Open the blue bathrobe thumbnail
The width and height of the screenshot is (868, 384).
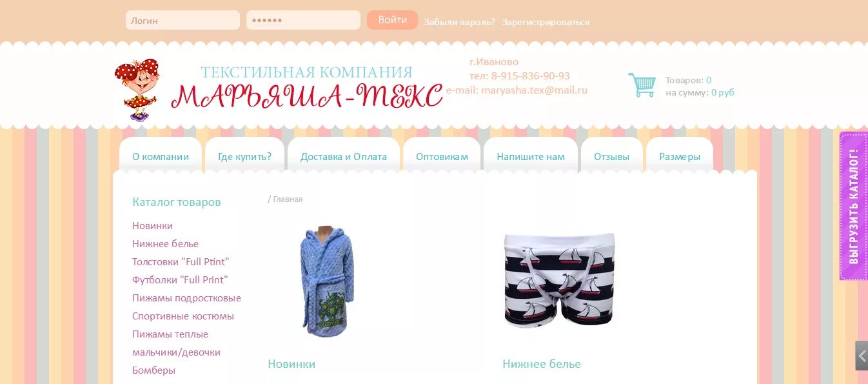(327, 282)
